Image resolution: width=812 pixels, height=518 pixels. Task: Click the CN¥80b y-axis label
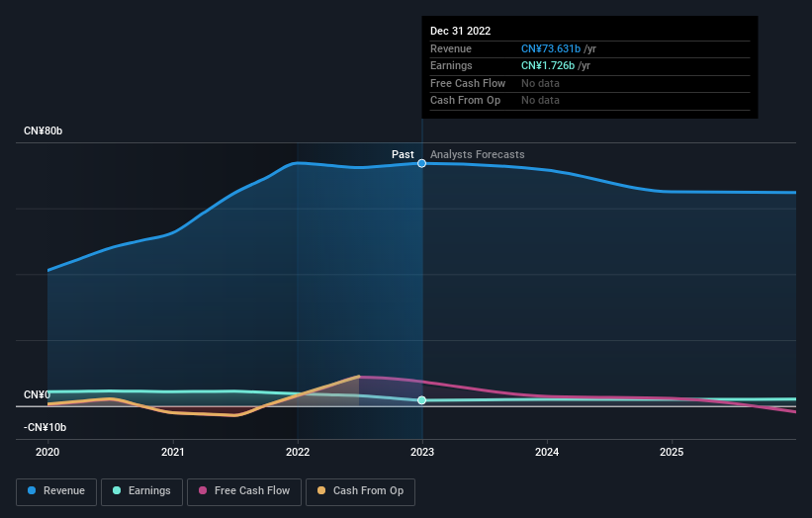pyautogui.click(x=43, y=130)
